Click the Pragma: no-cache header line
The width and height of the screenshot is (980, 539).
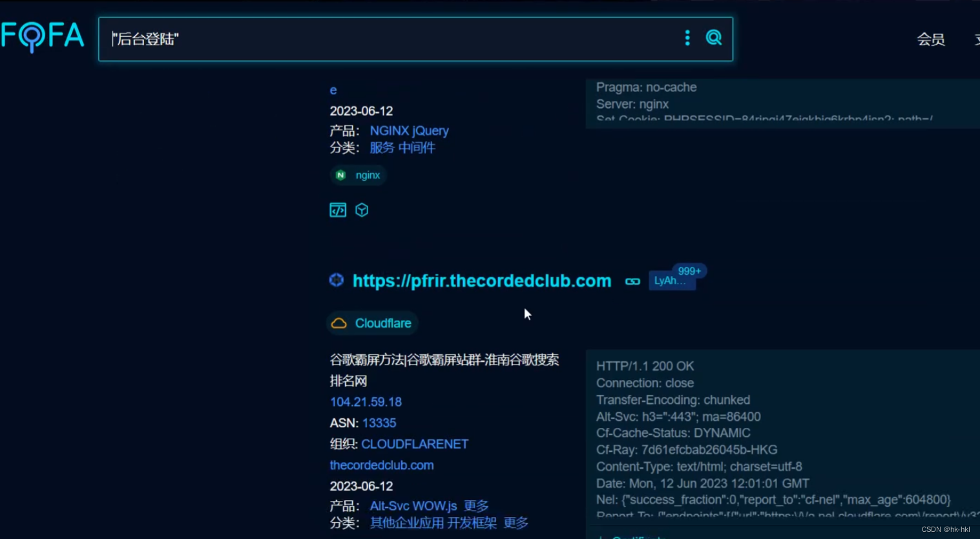[x=646, y=87]
